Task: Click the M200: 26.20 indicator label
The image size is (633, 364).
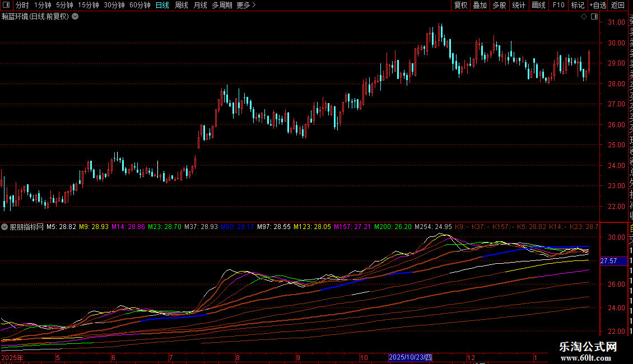Action: point(393,227)
